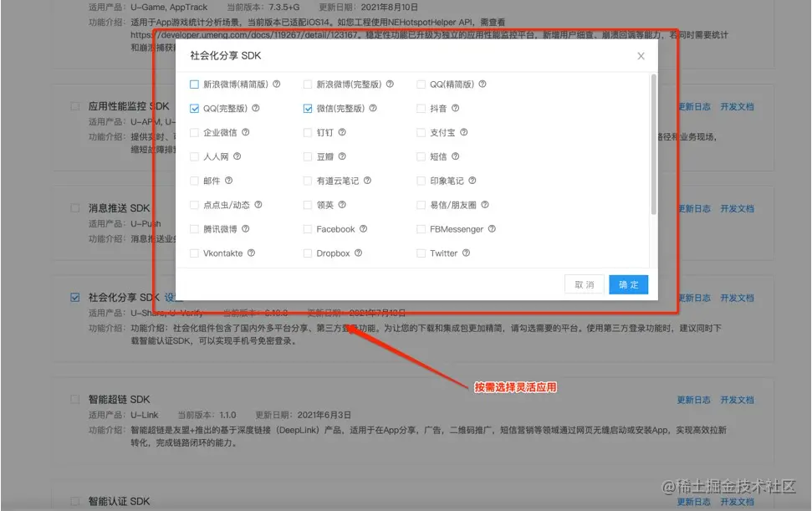Uncheck the 微信(完整版) checkbox
Image resolution: width=812 pixels, height=511 pixels.
point(308,108)
